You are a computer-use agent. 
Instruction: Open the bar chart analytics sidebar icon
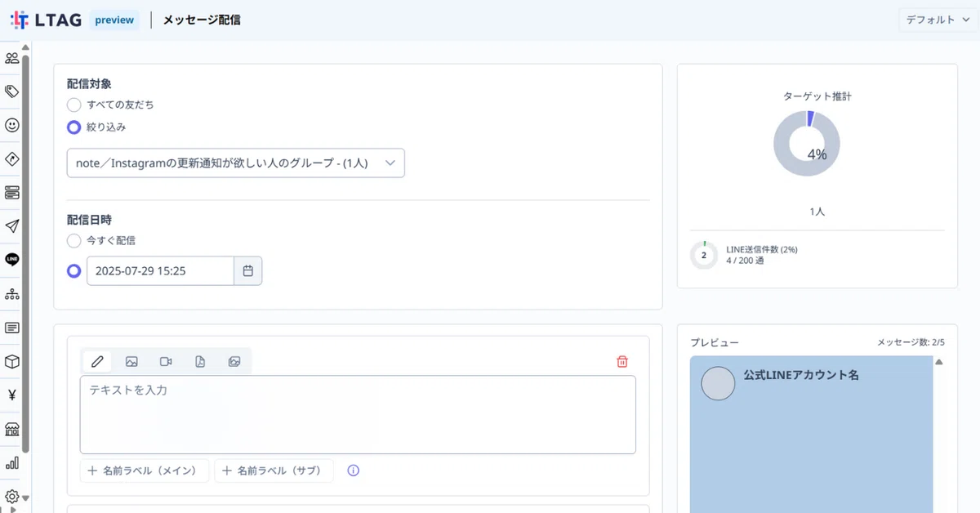[11, 463]
